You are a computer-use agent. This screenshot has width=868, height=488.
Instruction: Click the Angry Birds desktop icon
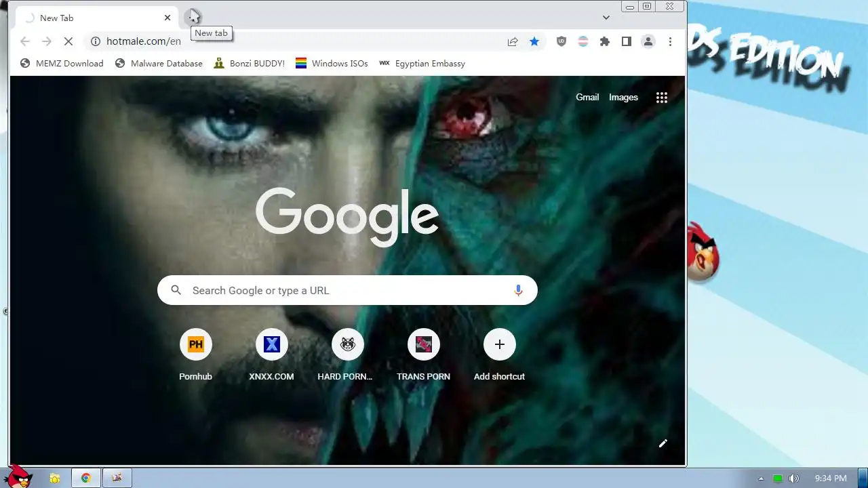(x=703, y=251)
